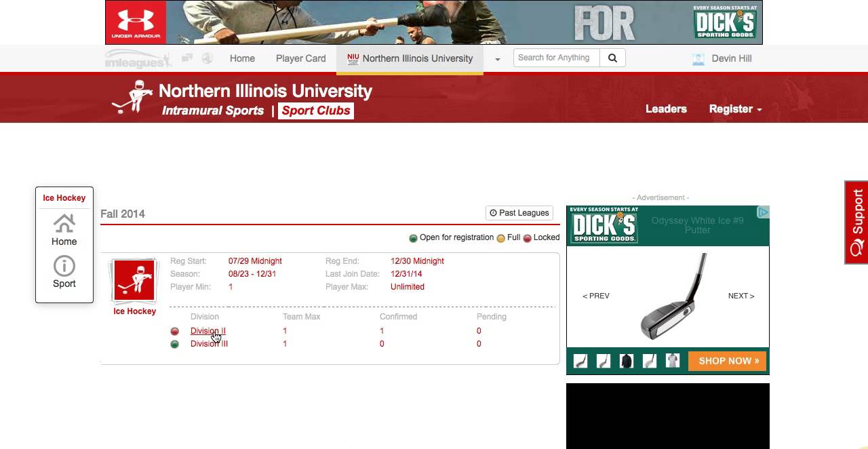Click the Fall 2014 season heading
This screenshot has height=449, width=868.
123,214
